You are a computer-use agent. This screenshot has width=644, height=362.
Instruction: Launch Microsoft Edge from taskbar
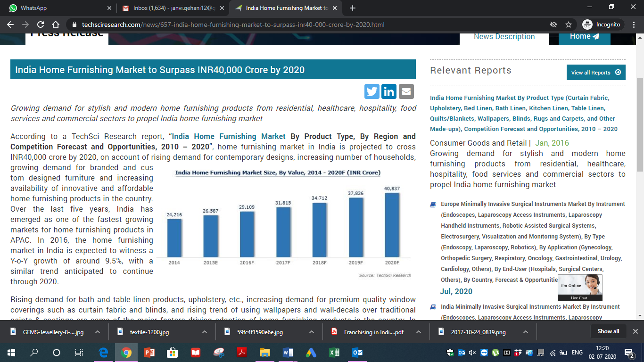click(x=103, y=352)
